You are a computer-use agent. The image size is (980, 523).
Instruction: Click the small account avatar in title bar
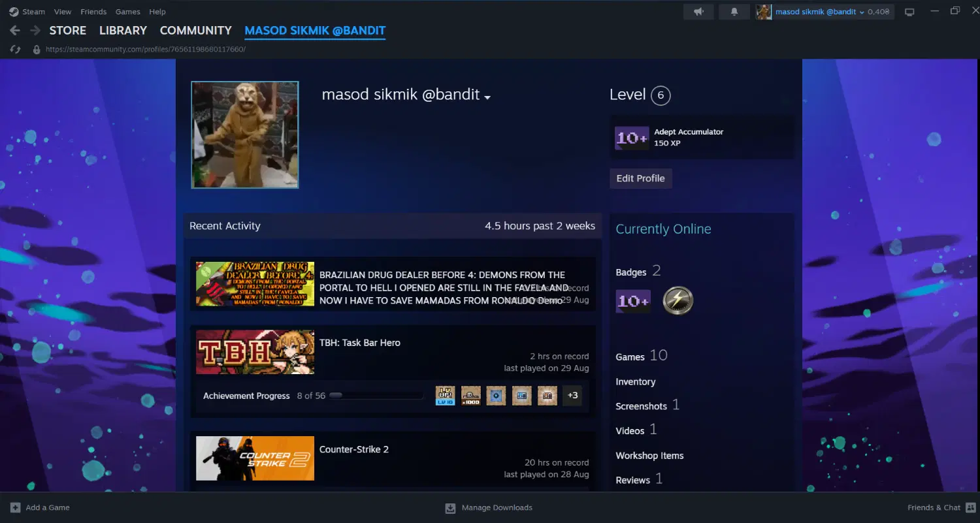point(764,12)
